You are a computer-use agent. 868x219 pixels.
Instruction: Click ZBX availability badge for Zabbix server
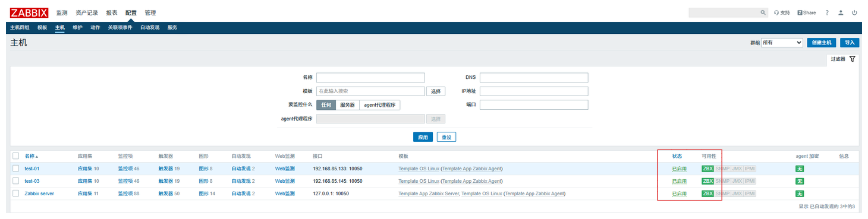tap(707, 193)
